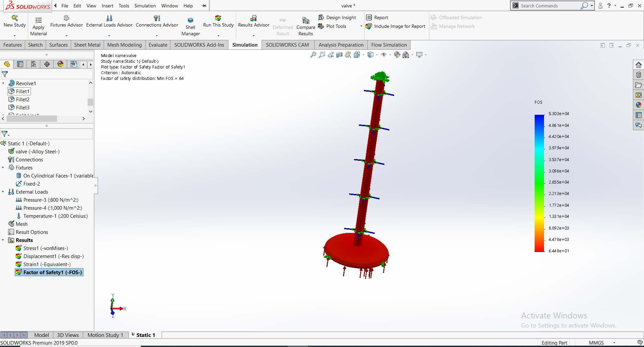Switch to the Mesh Modeling tab
Screen dimensions: 644x347
[124, 45]
